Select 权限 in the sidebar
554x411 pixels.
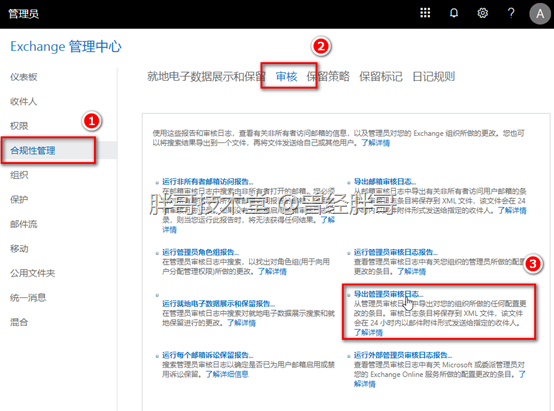19,126
